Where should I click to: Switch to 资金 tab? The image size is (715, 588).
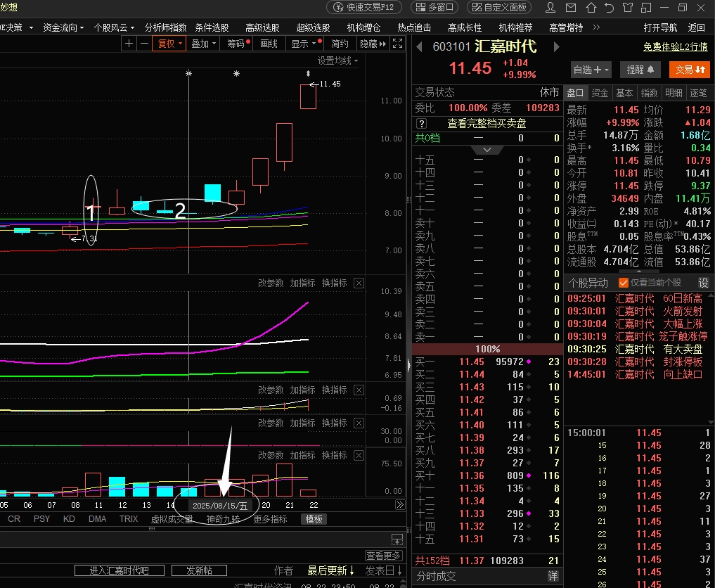(x=600, y=93)
